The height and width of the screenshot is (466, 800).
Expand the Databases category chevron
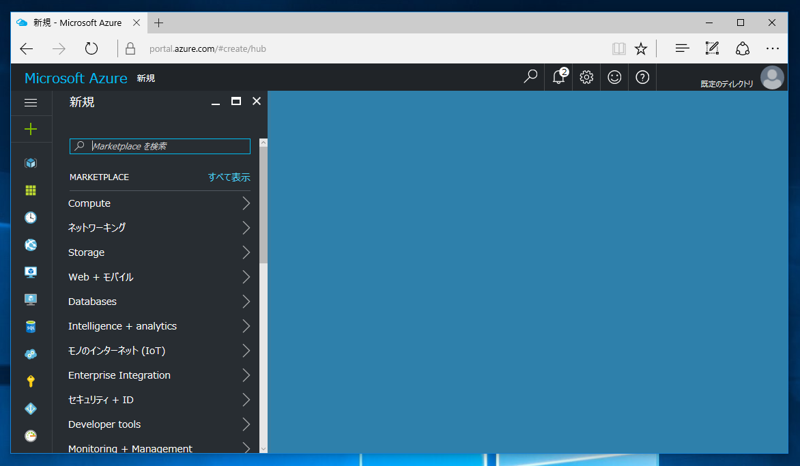pos(246,301)
